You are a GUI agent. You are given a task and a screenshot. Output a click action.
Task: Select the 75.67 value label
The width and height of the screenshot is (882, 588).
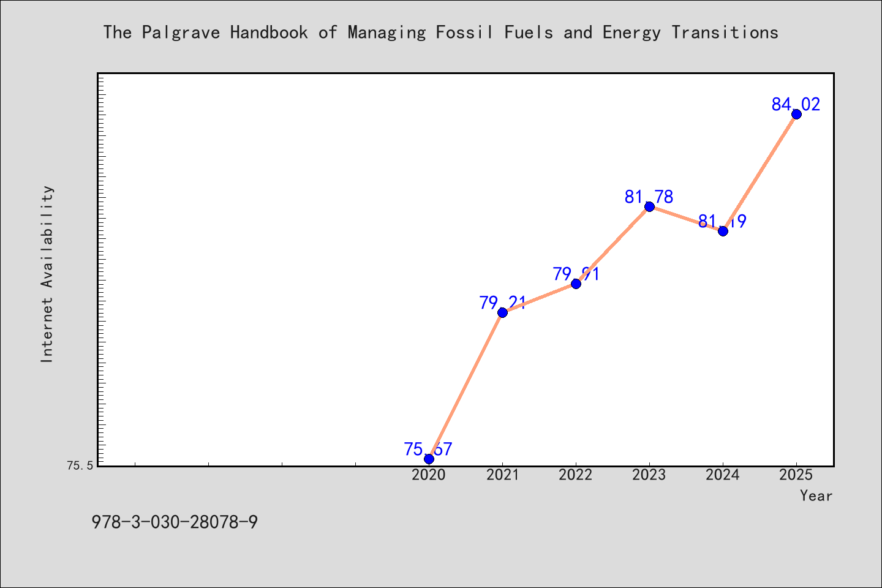(428, 449)
